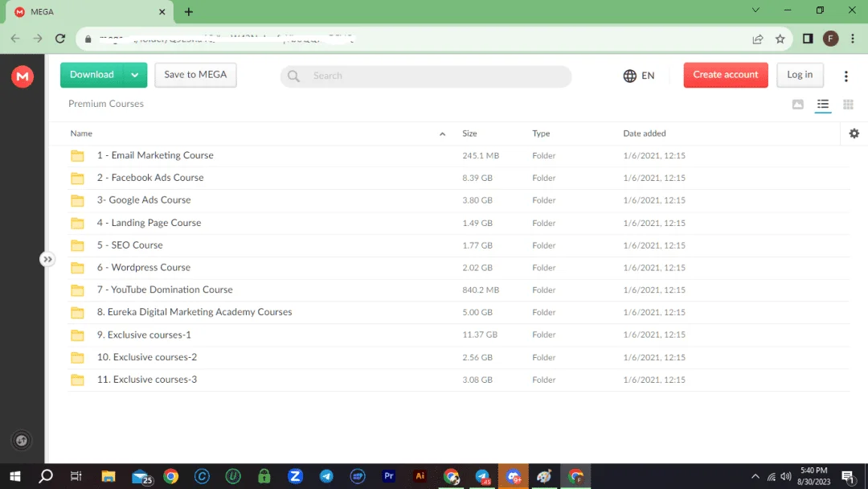Open column settings gear icon
Image resolution: width=868 pixels, height=489 pixels.
[x=854, y=134]
